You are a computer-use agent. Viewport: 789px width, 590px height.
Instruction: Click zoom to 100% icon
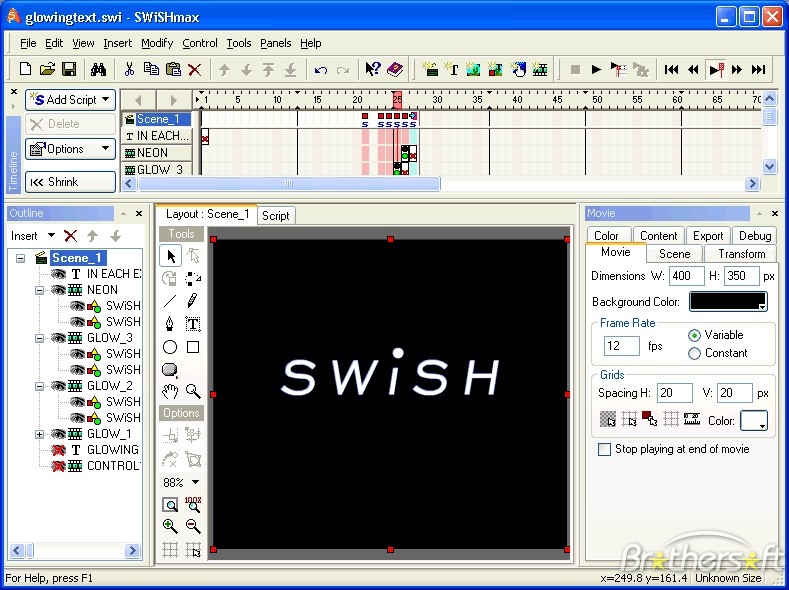coord(193,504)
